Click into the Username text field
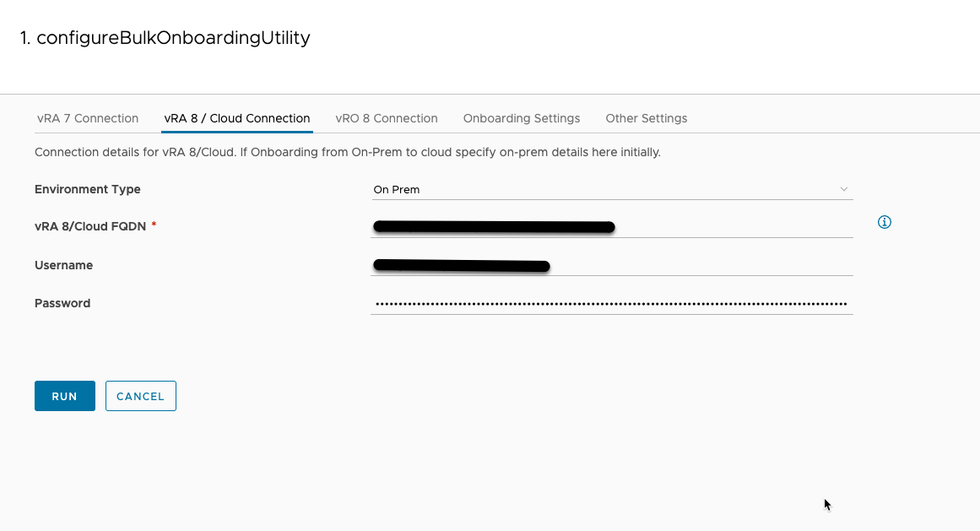Screen dimensions: 980x531 (x=611, y=265)
